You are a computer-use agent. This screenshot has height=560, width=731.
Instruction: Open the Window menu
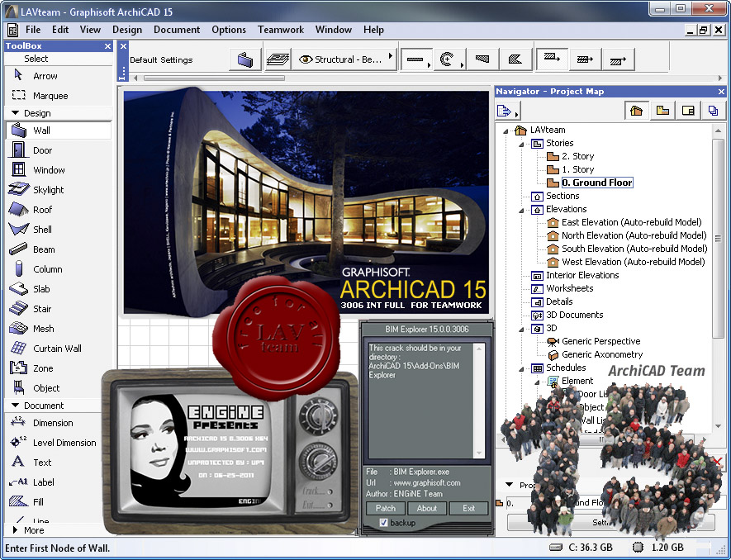tap(334, 30)
